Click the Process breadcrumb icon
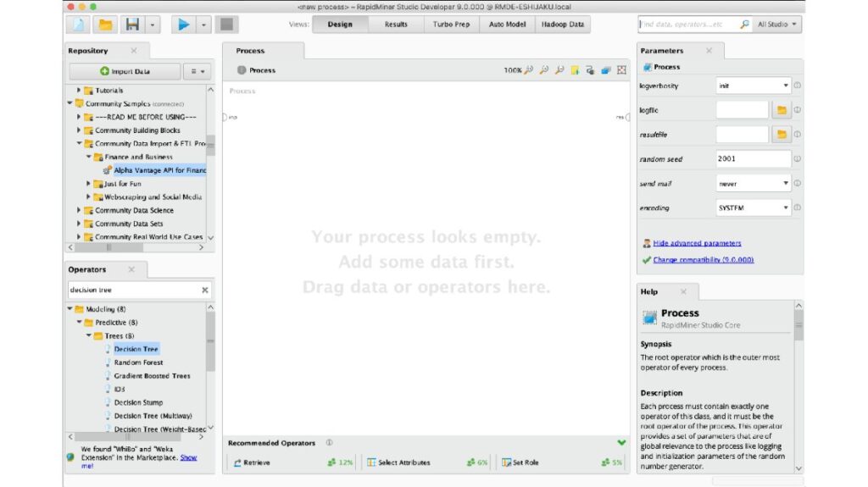Screen dimensions: 868x487 click(x=242, y=70)
